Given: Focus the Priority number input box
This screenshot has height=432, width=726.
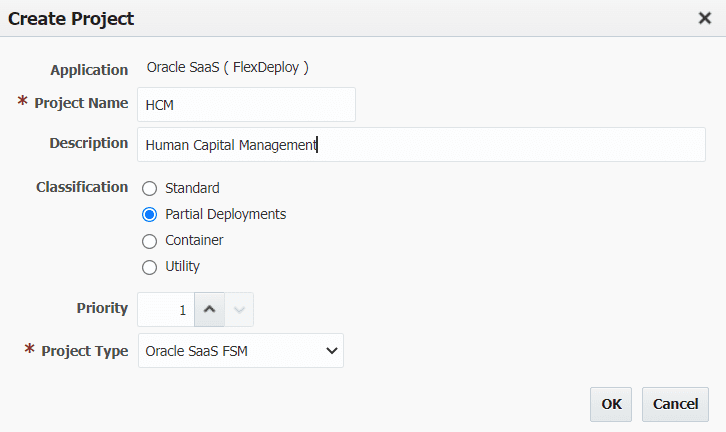Looking at the screenshot, I should pos(166,309).
